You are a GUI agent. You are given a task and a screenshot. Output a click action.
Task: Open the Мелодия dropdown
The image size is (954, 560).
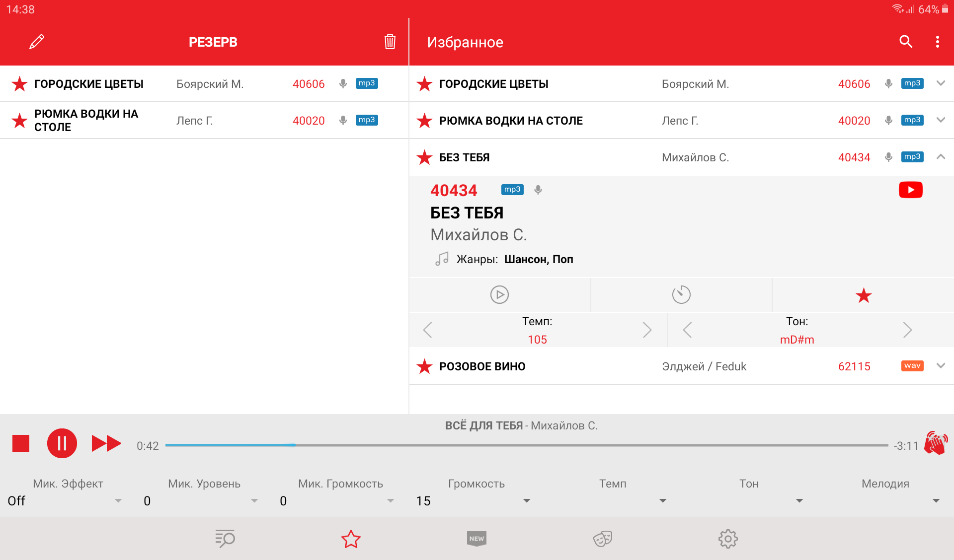(882, 501)
